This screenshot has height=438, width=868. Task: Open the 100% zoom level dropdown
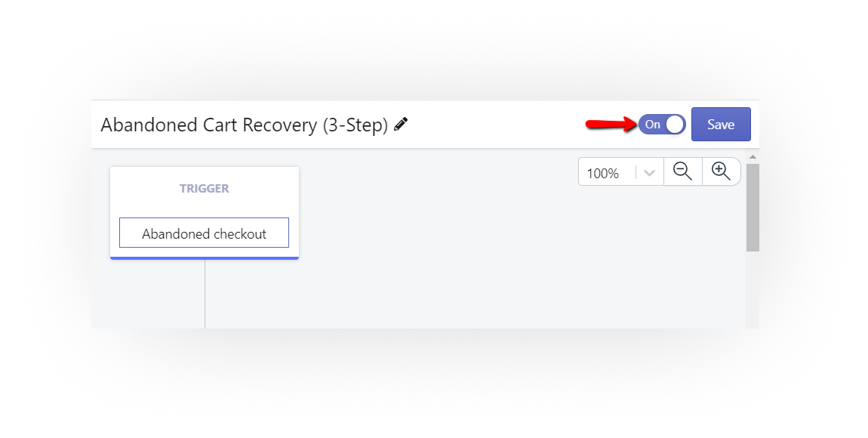tap(621, 172)
